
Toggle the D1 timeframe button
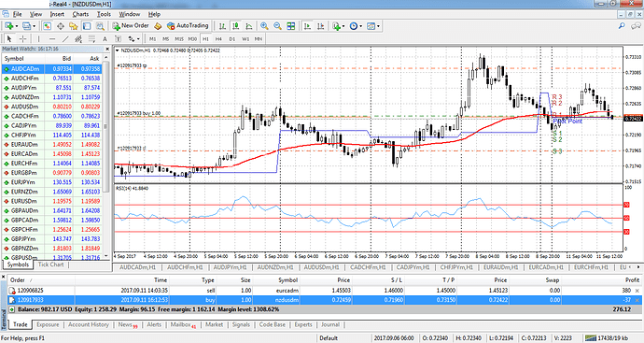[x=232, y=38]
